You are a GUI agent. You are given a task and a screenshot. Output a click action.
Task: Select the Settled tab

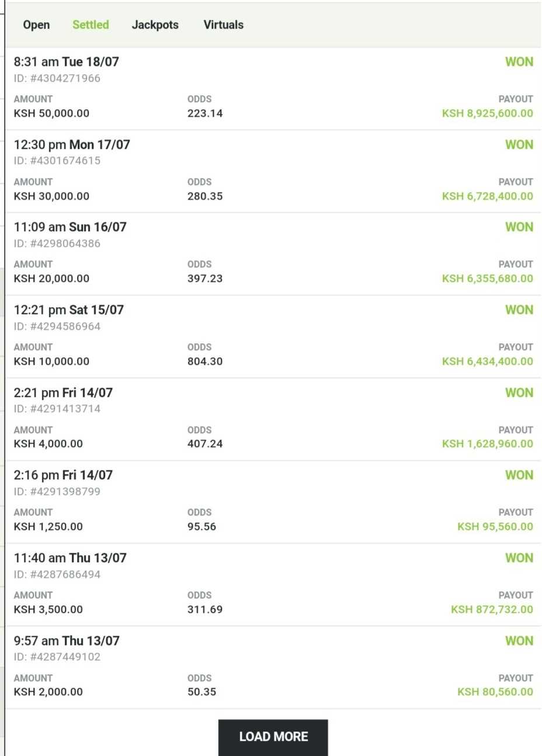[x=91, y=25]
